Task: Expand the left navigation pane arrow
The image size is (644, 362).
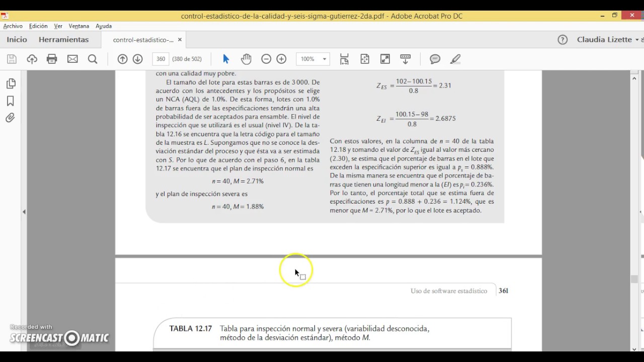Action: click(24, 212)
